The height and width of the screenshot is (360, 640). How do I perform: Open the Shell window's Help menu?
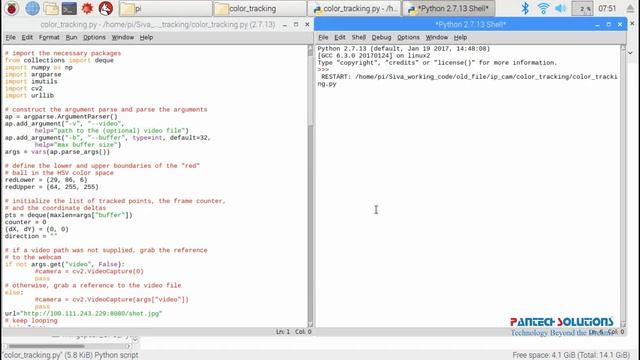(460, 37)
